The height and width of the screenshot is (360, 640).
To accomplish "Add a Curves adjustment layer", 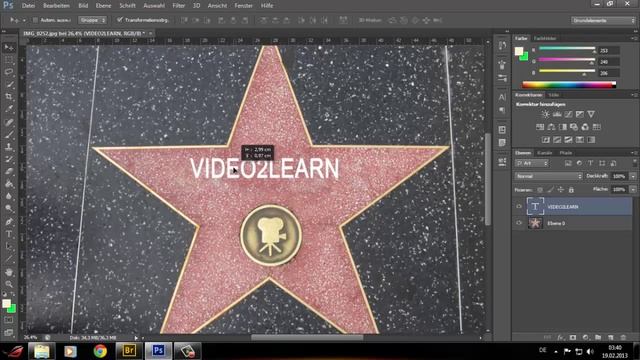I will [568, 114].
